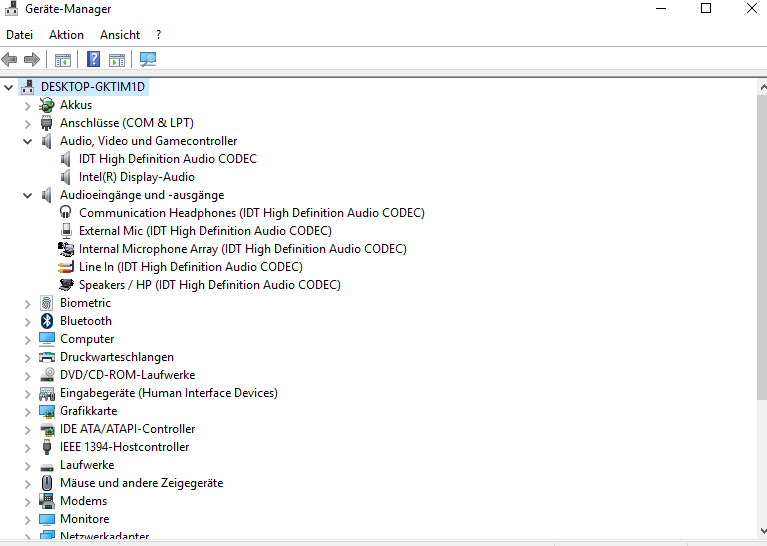This screenshot has width=767, height=546.
Task: Click the Druckwarteschlangen printer icon
Action: coord(46,357)
